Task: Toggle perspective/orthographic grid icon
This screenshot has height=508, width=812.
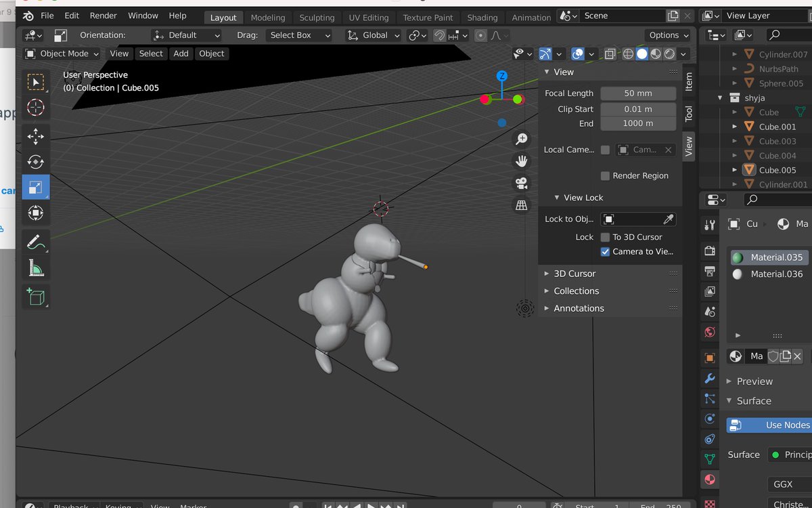Action: point(522,205)
